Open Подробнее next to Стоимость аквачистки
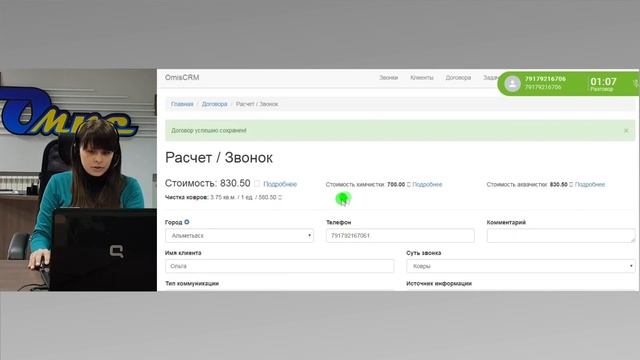The image size is (640, 360). tap(589, 184)
